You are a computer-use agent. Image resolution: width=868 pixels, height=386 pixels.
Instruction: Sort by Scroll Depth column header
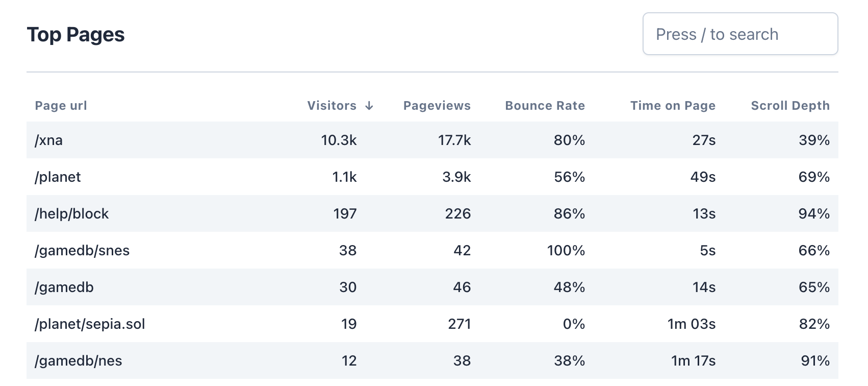[x=790, y=106]
